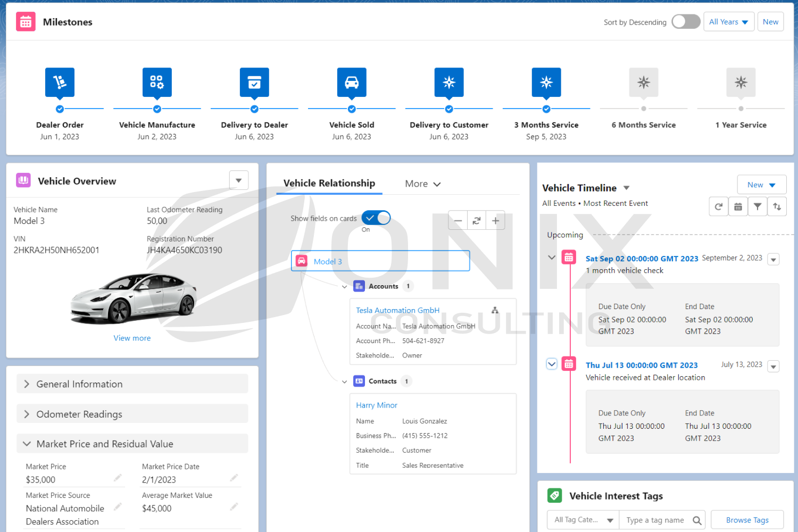
Task: Click the Vehicle Sold car icon
Action: (352, 82)
